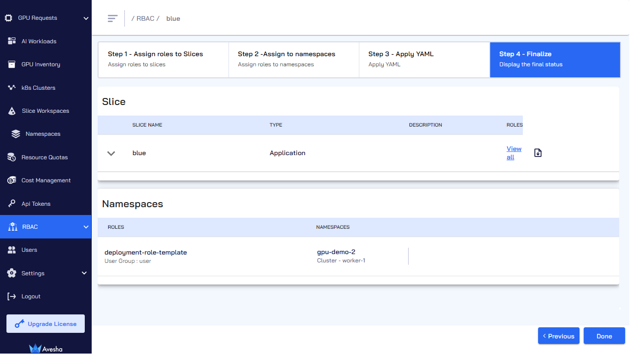Click the k8s Clusters nodes icon
Screen dimensions: 644x360
tap(12, 87)
